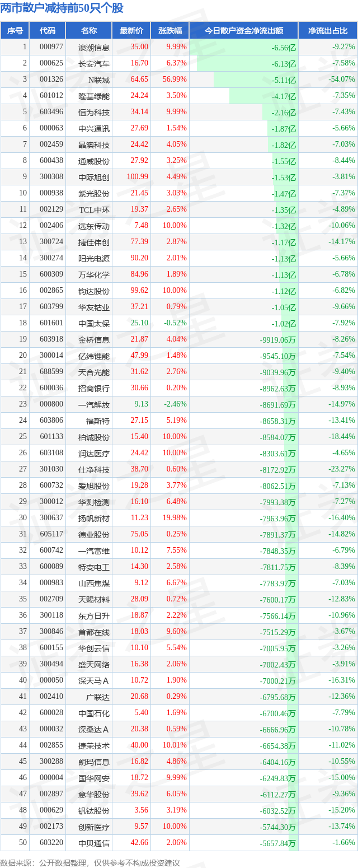Click the 净流出占比 column header
The height and width of the screenshot is (868, 358).
(328, 31)
